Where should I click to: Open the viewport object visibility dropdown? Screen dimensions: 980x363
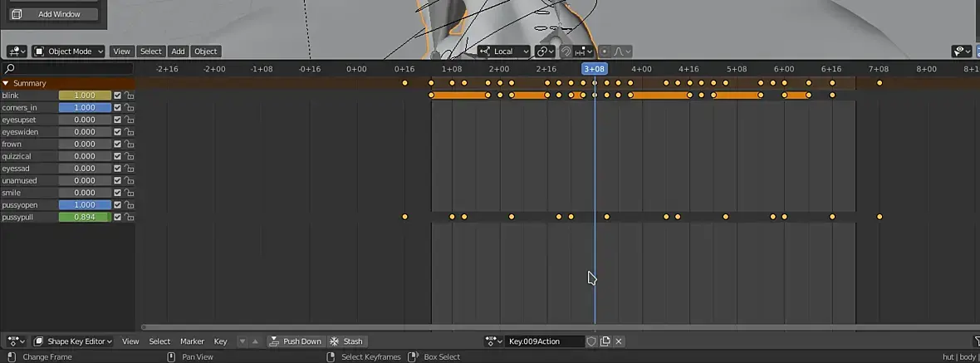tap(962, 52)
